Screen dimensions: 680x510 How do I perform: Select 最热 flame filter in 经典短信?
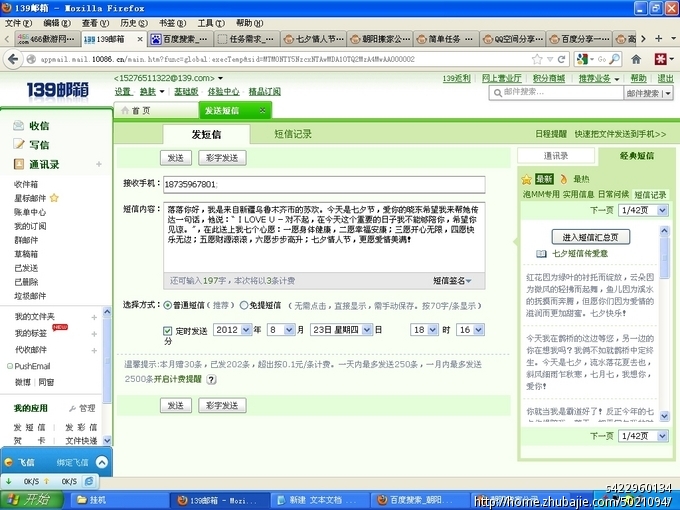point(574,179)
